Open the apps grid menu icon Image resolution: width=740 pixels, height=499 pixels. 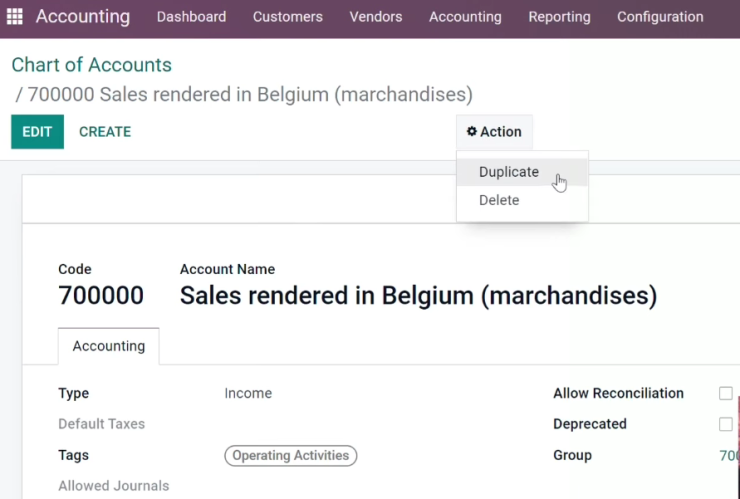tap(15, 17)
